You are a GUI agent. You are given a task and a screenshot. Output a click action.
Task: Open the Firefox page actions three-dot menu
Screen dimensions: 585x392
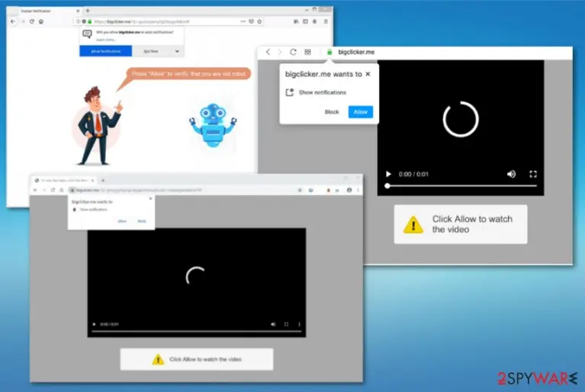(243, 21)
